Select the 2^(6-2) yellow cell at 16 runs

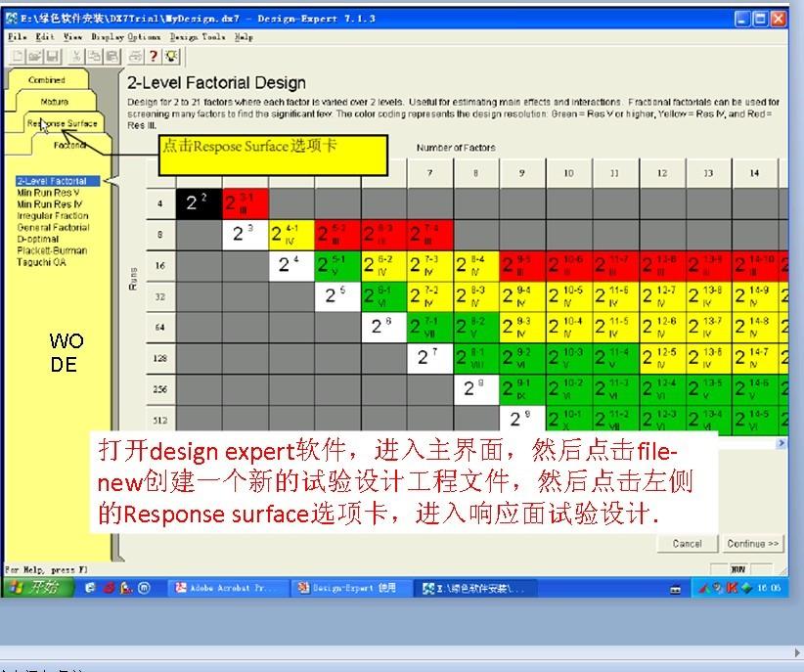pos(384,266)
